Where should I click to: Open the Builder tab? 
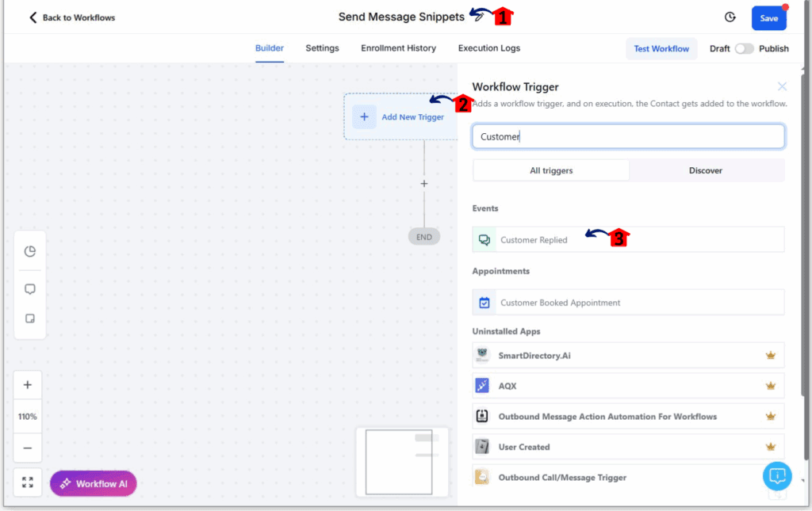(270, 48)
